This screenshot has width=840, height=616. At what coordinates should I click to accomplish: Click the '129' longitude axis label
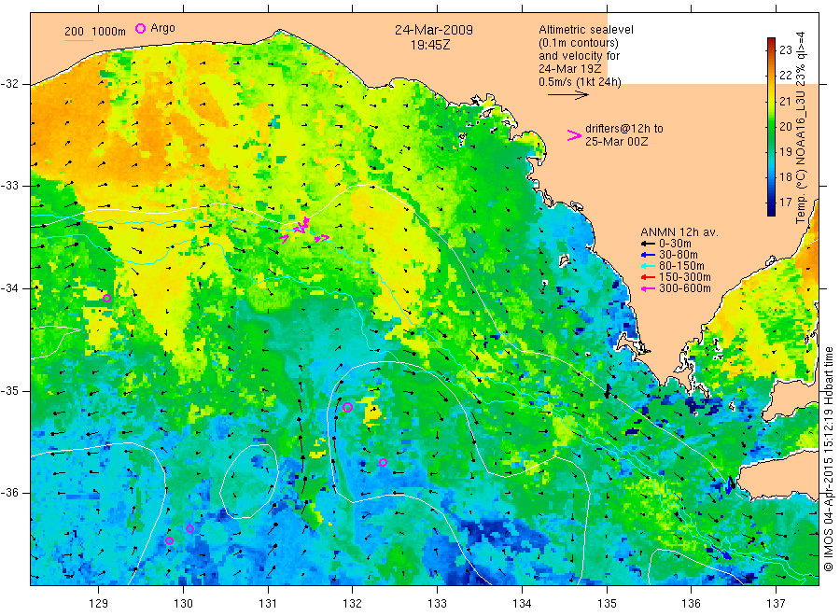pyautogui.click(x=99, y=604)
